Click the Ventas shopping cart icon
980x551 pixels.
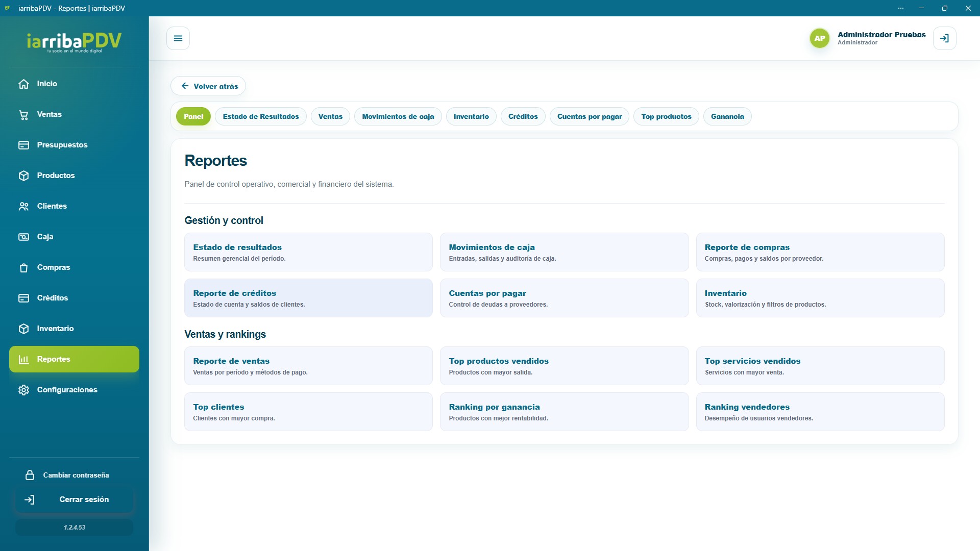23,114
